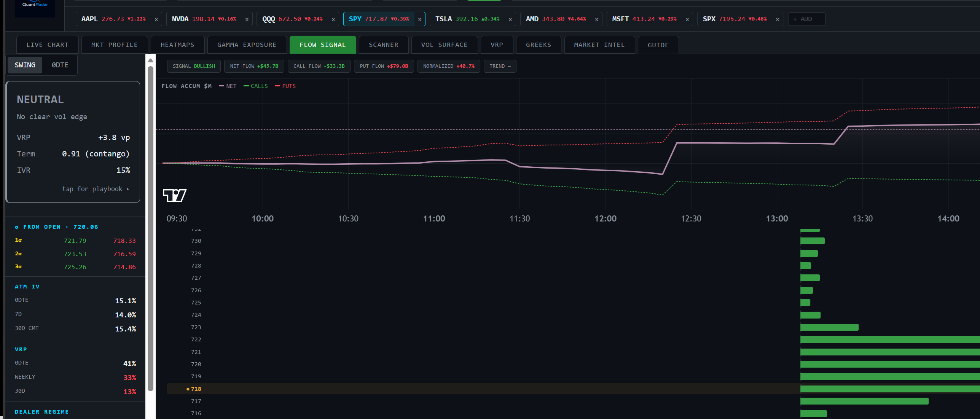Click the sidebar vertical scrollbar thumb
980x419 pixels.
click(x=151, y=228)
